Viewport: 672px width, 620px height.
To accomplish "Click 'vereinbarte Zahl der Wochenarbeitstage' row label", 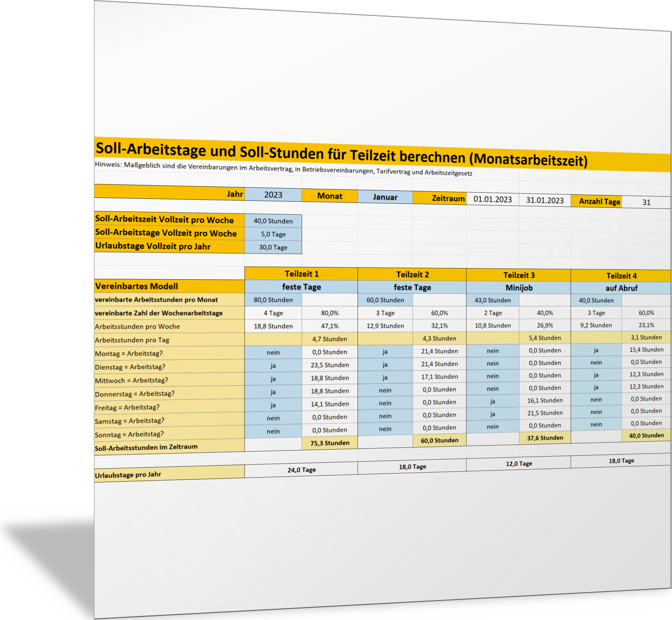I will click(x=169, y=313).
